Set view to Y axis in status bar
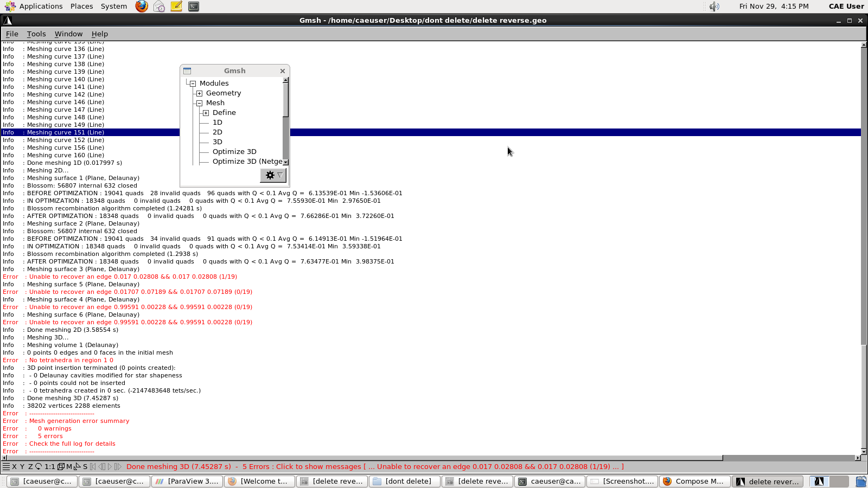 tap(22, 466)
